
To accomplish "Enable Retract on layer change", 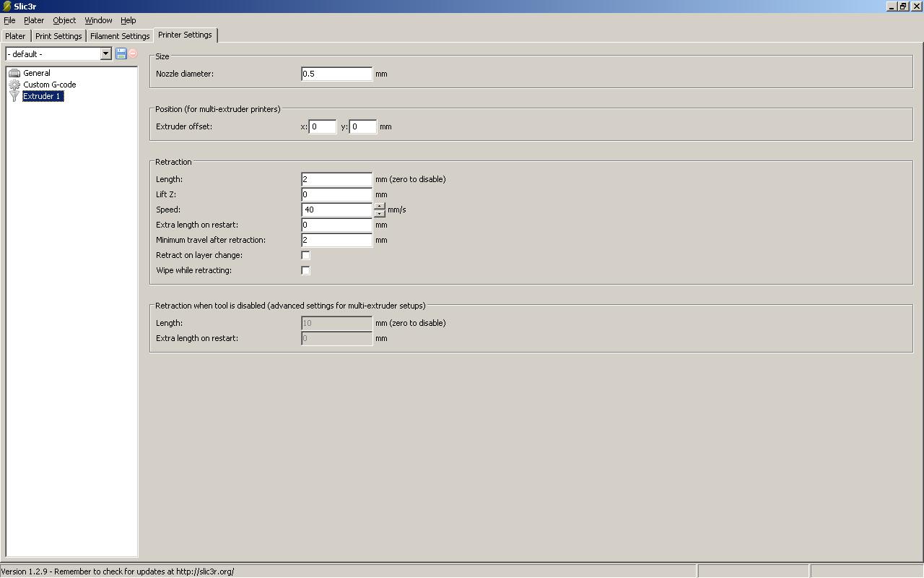I will coord(305,255).
